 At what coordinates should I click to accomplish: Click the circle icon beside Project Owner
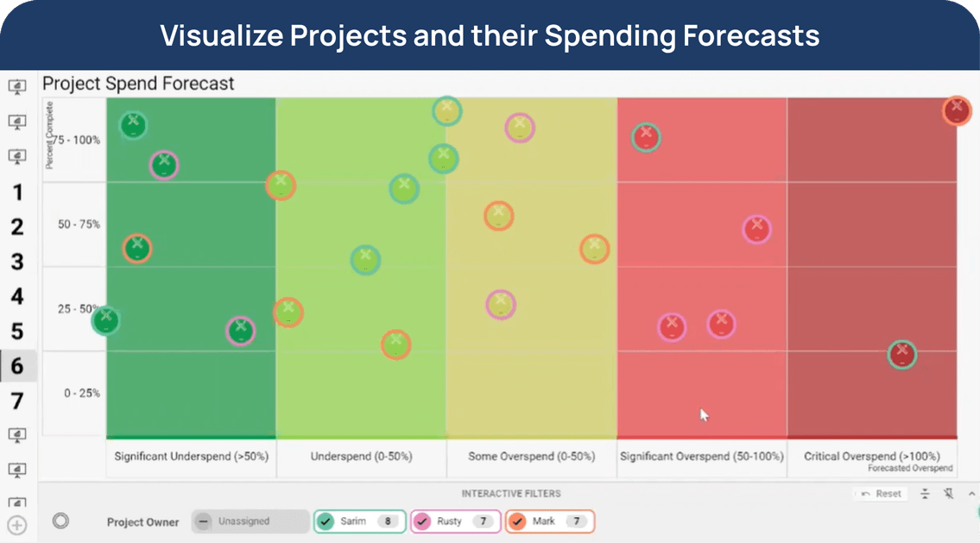(x=60, y=521)
